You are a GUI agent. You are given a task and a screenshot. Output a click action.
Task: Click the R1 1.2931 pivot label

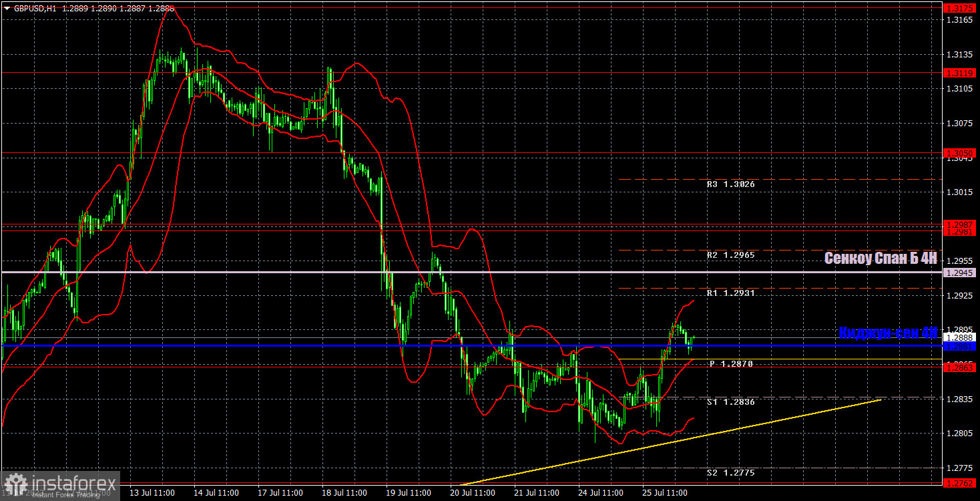[x=731, y=293]
